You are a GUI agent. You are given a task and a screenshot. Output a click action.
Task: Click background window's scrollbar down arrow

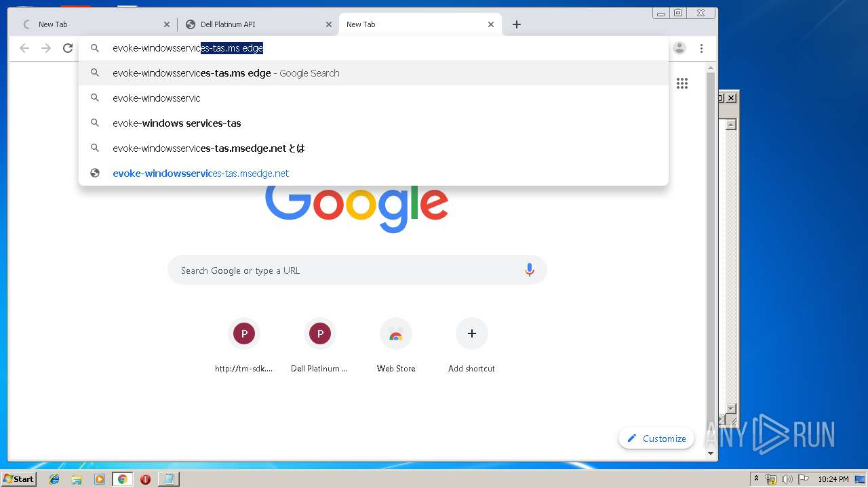pos(731,408)
